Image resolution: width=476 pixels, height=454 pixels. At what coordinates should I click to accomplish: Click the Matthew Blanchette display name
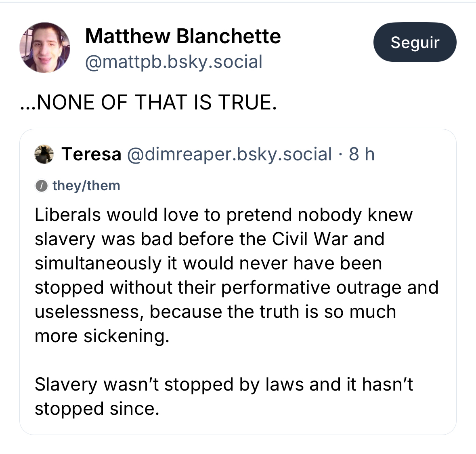click(183, 36)
